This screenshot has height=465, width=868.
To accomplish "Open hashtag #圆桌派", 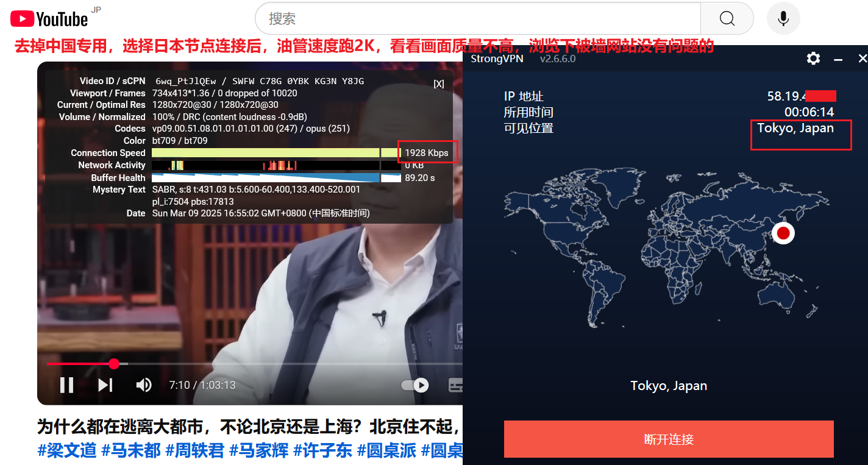I will click(387, 450).
